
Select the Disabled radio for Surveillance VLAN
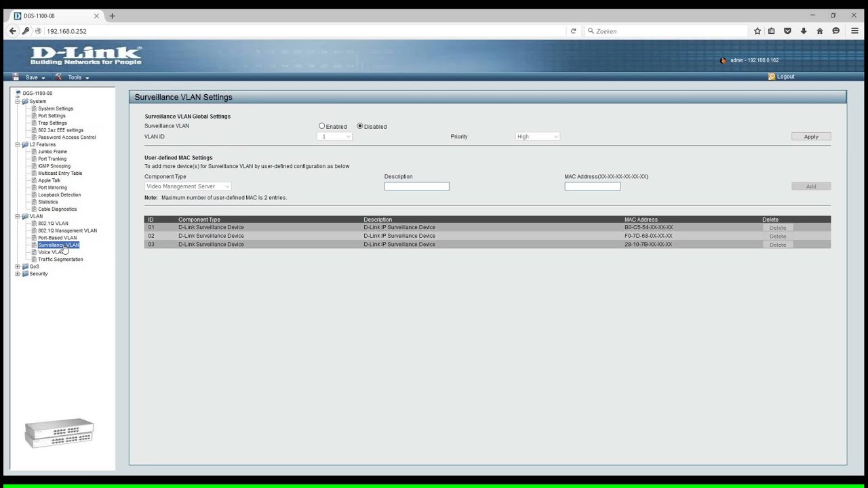(x=360, y=126)
